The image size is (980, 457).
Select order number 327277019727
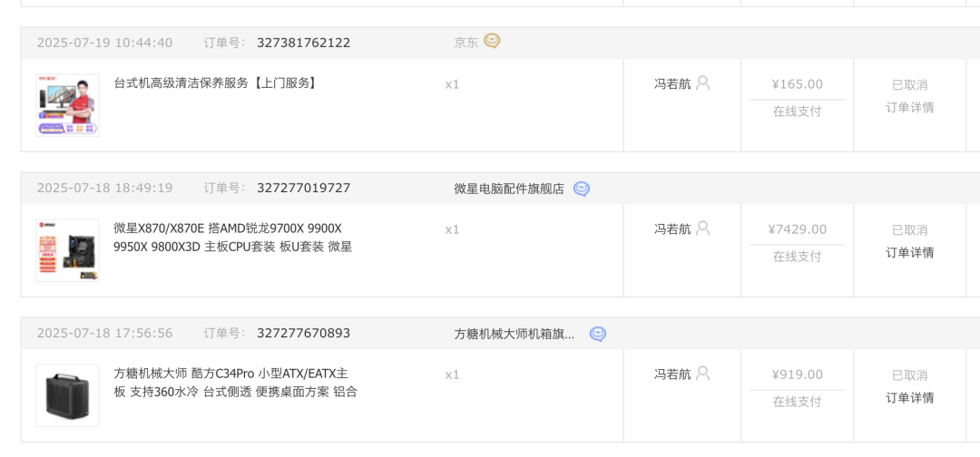tap(303, 188)
